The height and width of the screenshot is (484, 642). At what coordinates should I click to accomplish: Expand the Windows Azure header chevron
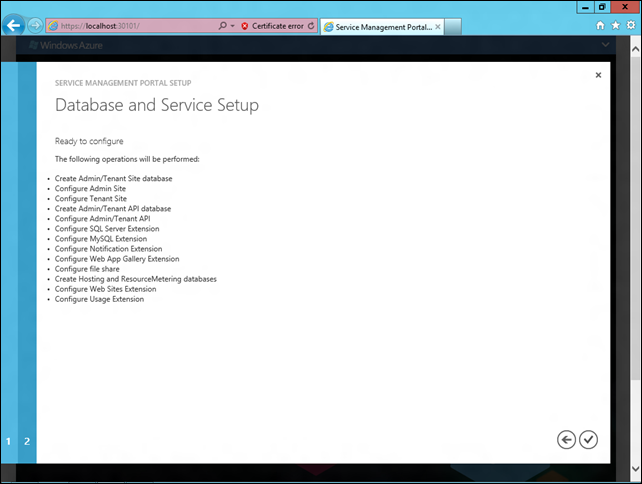click(605, 45)
